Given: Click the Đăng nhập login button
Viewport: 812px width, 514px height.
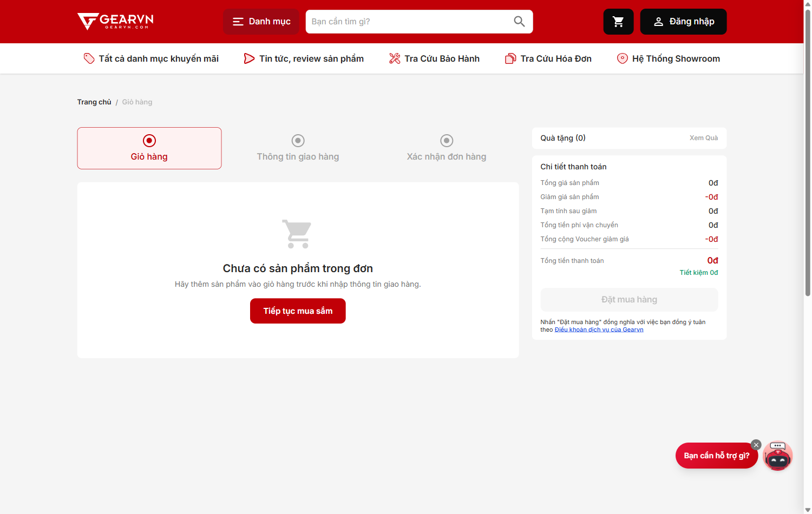Looking at the screenshot, I should pyautogui.click(x=684, y=22).
